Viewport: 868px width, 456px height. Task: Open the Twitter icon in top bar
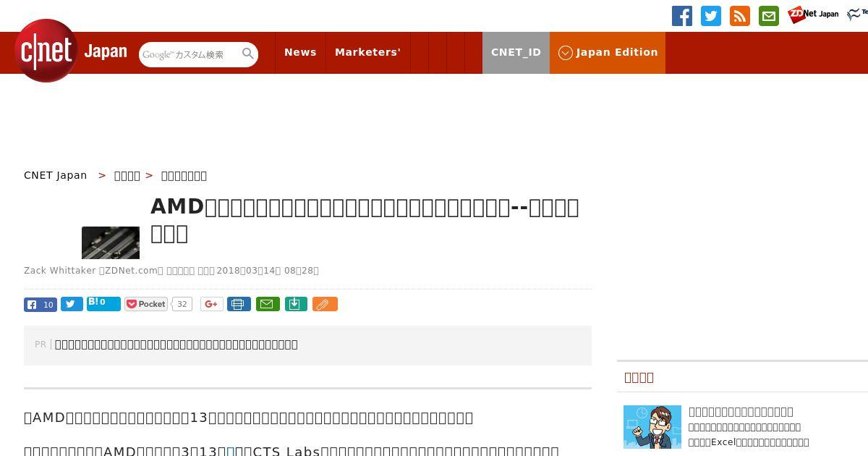711,16
